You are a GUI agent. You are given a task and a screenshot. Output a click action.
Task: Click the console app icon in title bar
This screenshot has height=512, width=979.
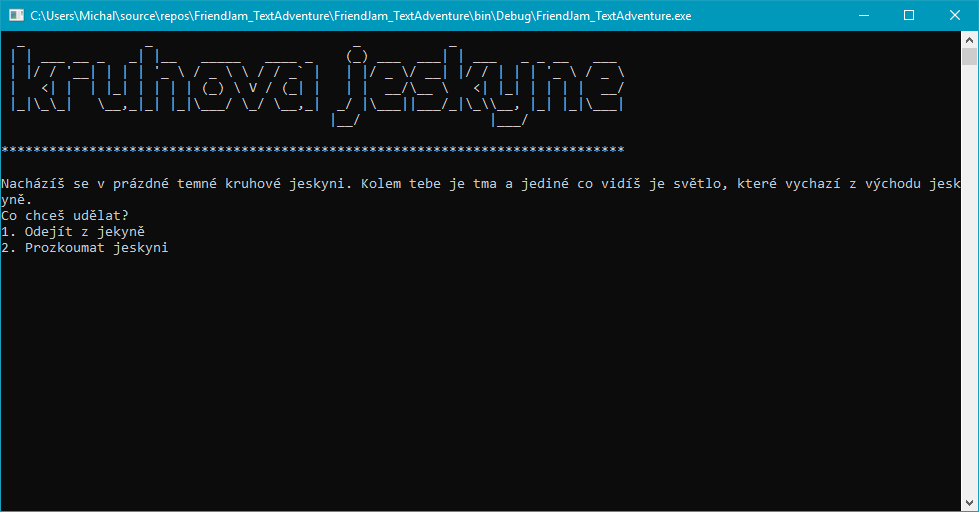[x=16, y=16]
